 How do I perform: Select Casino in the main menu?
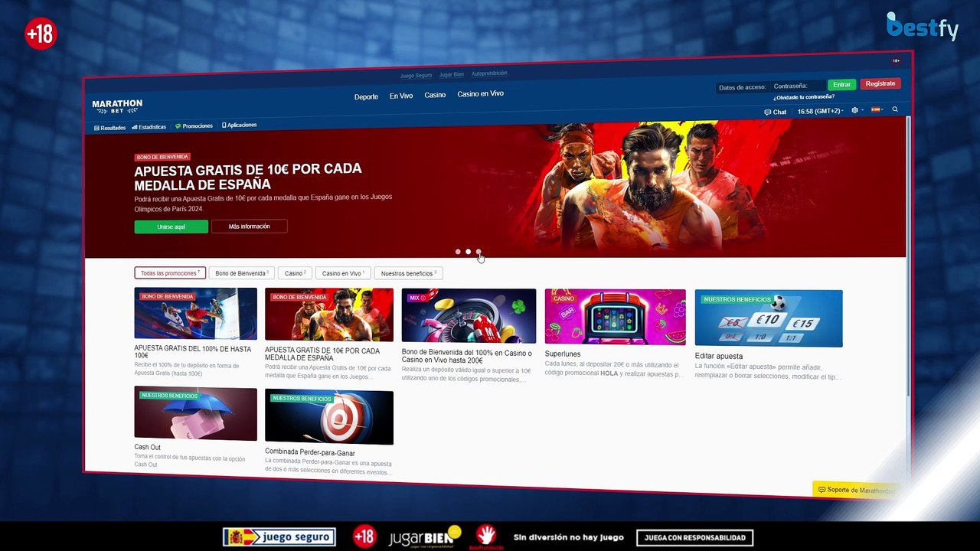click(x=435, y=95)
